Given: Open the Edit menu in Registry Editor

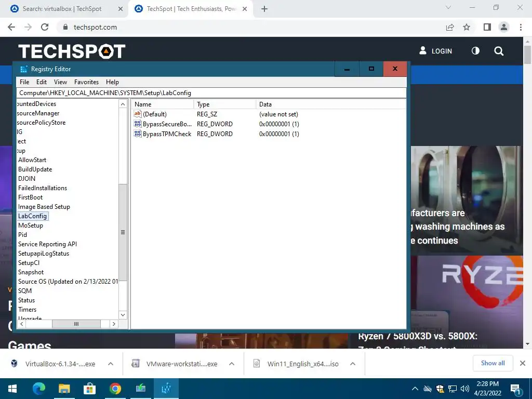Looking at the screenshot, I should (x=42, y=82).
